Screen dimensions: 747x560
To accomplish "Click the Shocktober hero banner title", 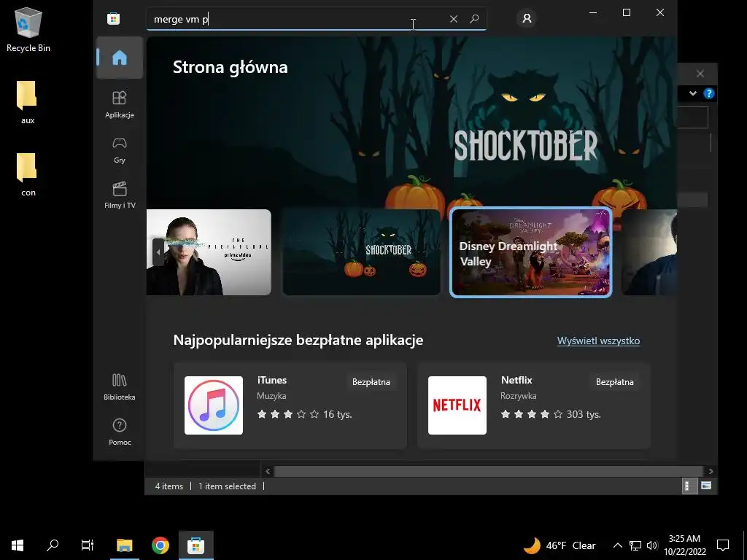I will click(525, 145).
